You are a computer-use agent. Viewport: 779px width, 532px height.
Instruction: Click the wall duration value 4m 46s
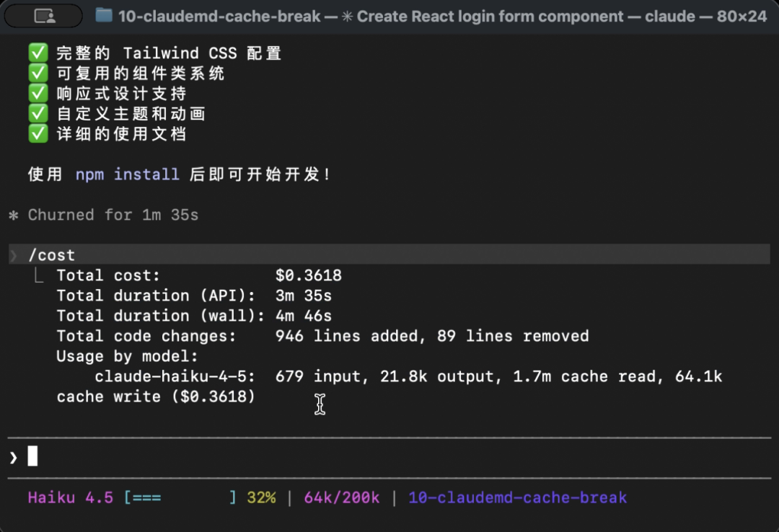304,316
